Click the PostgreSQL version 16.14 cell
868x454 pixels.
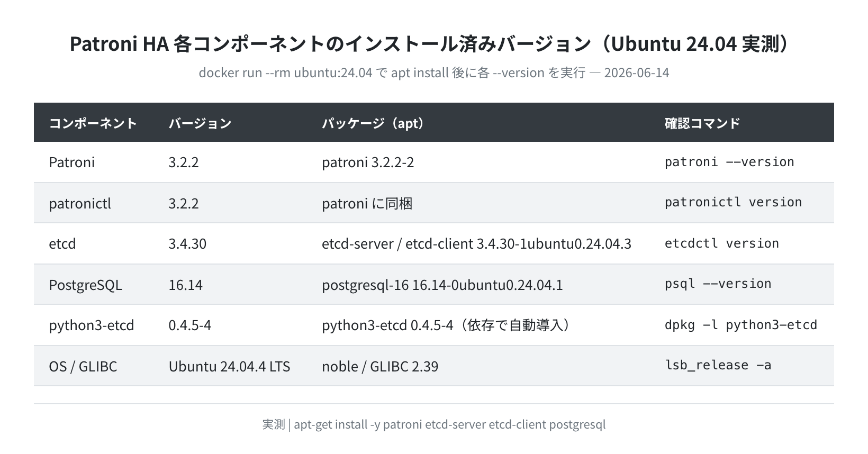point(186,285)
